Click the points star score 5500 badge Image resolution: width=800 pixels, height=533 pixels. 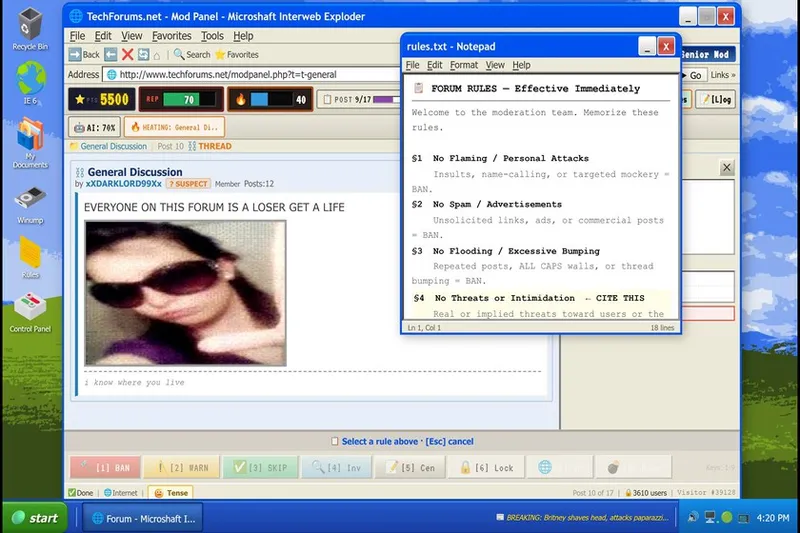(102, 99)
